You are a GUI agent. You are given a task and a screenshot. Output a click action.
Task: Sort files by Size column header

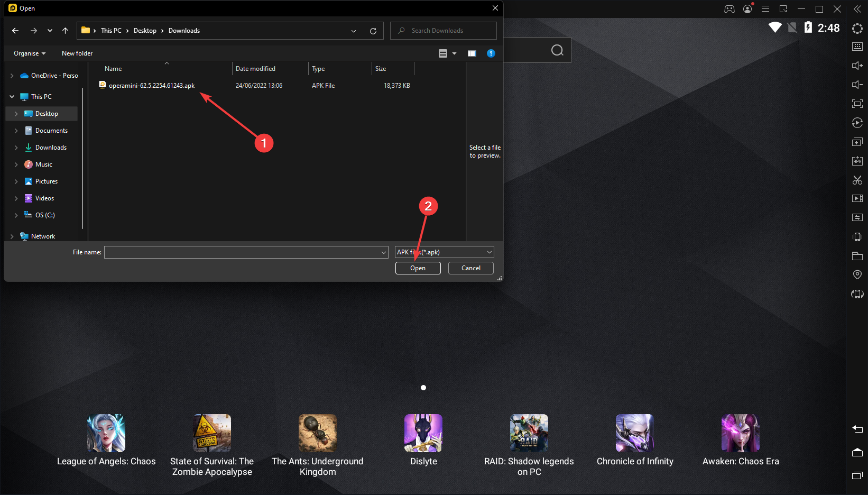pos(381,69)
